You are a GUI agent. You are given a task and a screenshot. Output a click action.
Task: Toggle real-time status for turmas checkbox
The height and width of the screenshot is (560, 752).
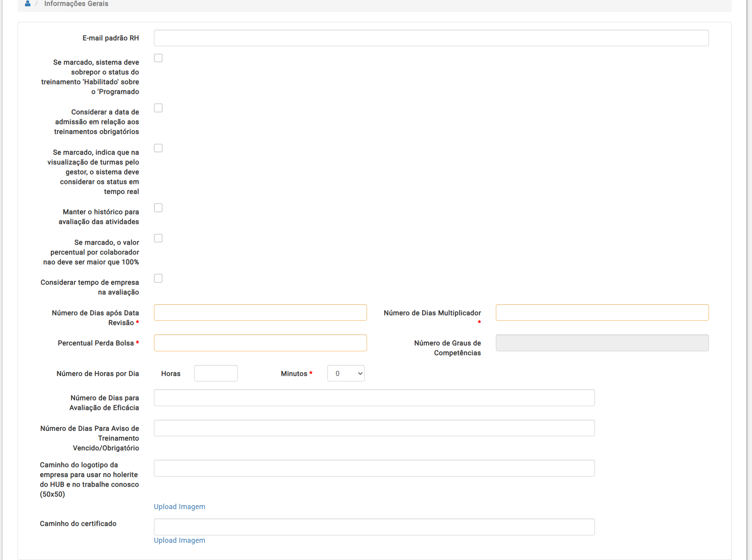[x=158, y=148]
